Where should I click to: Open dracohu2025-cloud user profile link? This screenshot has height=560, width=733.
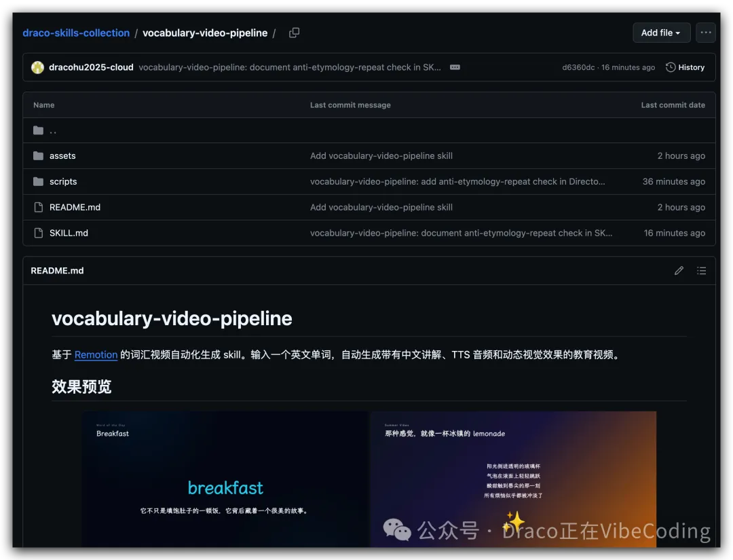91,67
